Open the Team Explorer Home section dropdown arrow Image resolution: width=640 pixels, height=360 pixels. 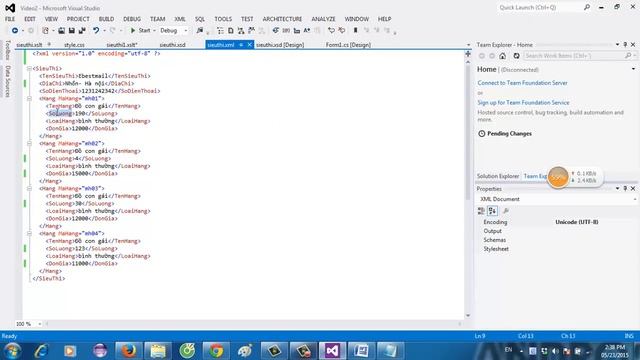coord(633,69)
